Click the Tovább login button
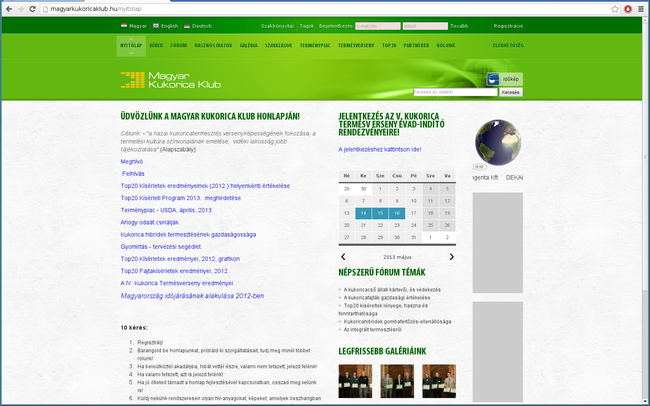Screen dimensions: 650x406 click(x=459, y=26)
